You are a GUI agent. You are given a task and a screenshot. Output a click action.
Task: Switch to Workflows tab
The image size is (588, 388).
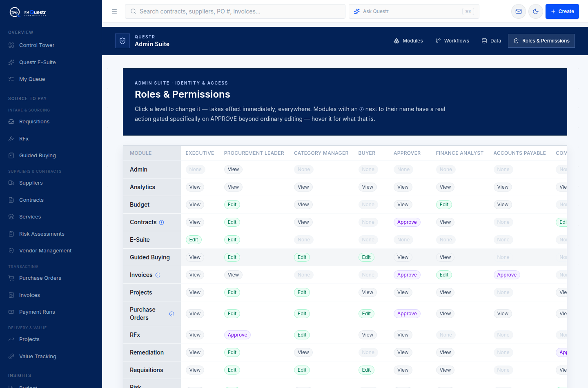pos(452,41)
